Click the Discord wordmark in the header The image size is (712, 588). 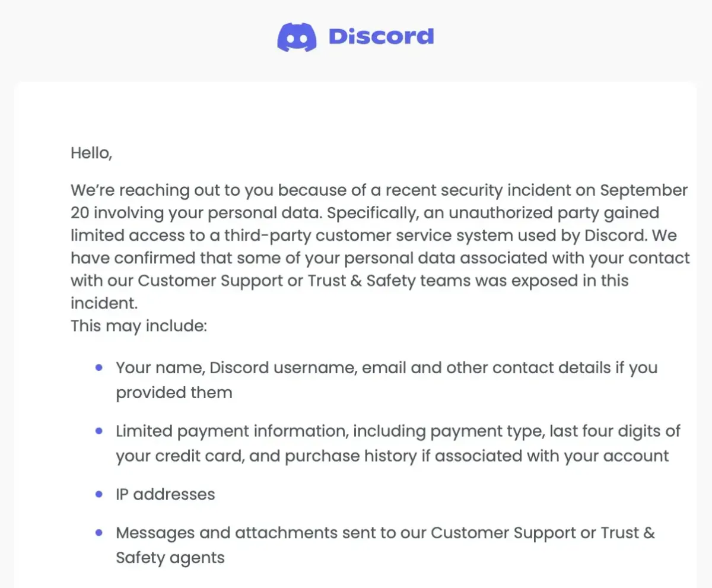coord(381,37)
